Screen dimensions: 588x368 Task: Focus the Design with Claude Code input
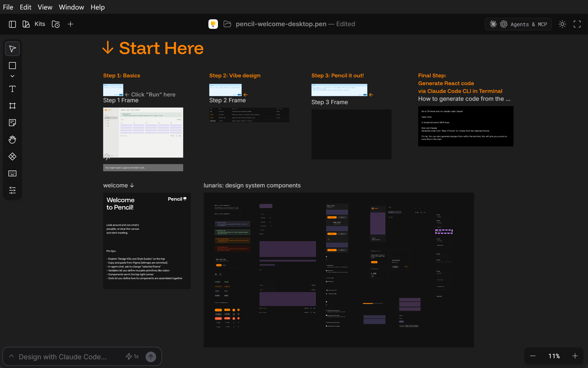click(63, 357)
